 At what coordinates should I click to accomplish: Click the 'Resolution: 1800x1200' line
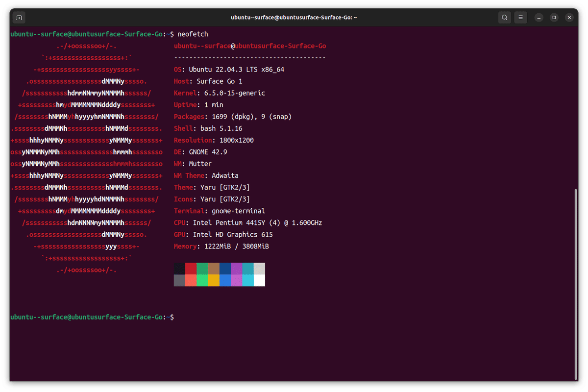coord(214,140)
